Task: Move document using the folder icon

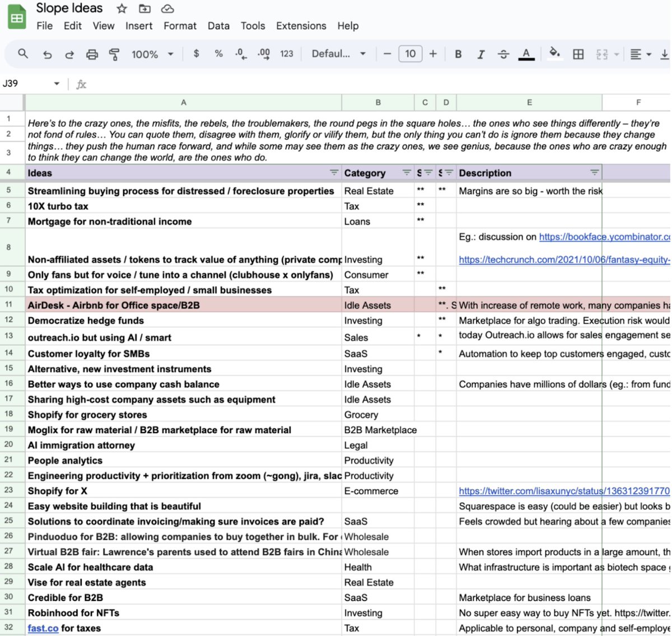Action: tap(144, 8)
